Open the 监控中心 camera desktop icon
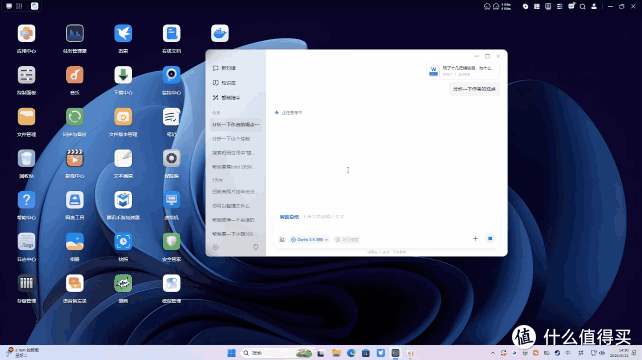The width and height of the screenshot is (642, 360). pos(171,75)
